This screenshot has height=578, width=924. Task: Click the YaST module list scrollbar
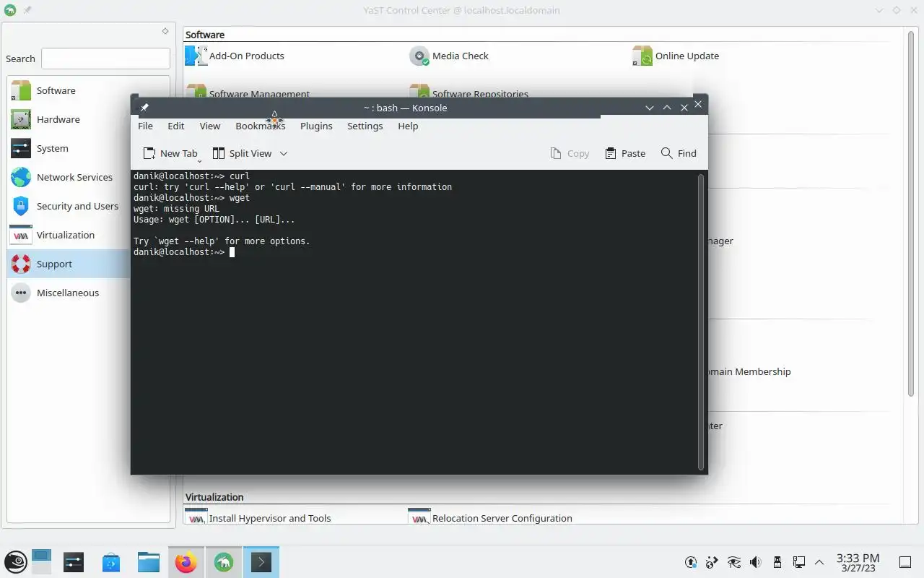pyautogui.click(x=911, y=213)
